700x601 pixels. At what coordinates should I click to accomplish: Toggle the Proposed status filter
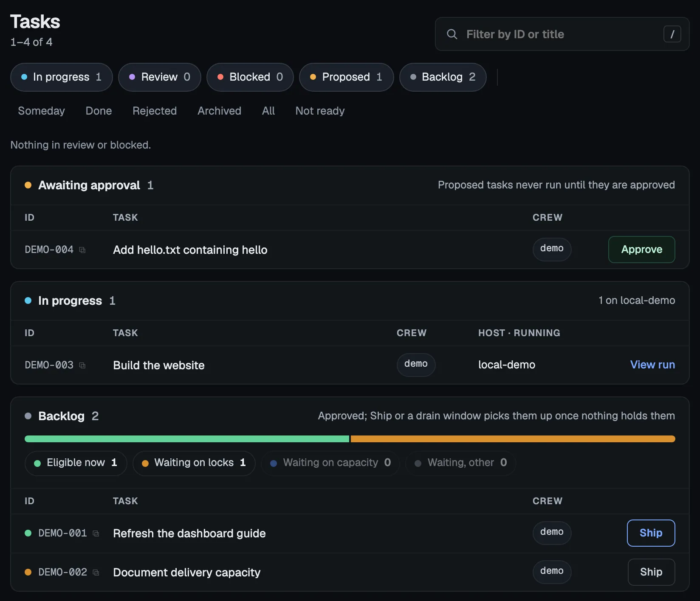[x=347, y=77]
